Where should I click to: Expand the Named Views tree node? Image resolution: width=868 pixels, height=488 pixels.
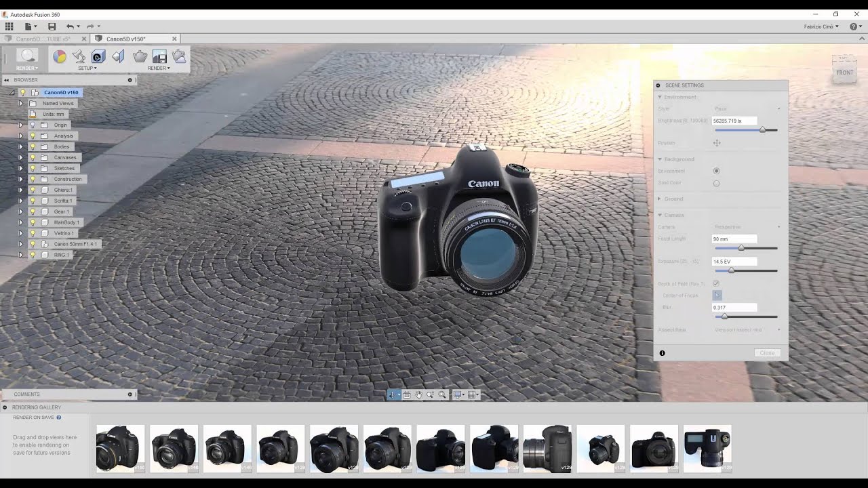click(x=20, y=104)
